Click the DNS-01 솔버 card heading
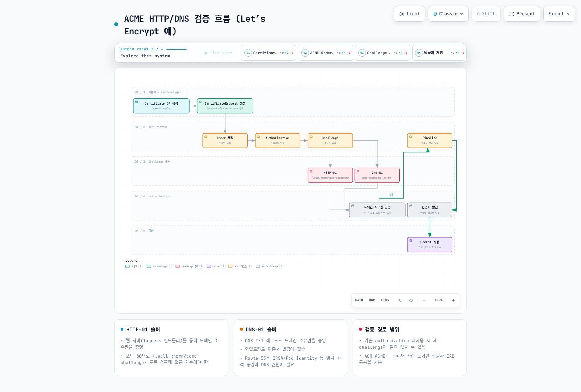Viewport: 581px width, 392px height. 261,330
